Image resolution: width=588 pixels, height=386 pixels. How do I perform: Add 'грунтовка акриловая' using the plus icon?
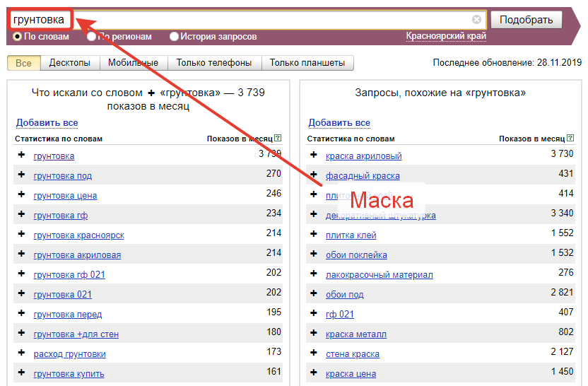(x=21, y=254)
